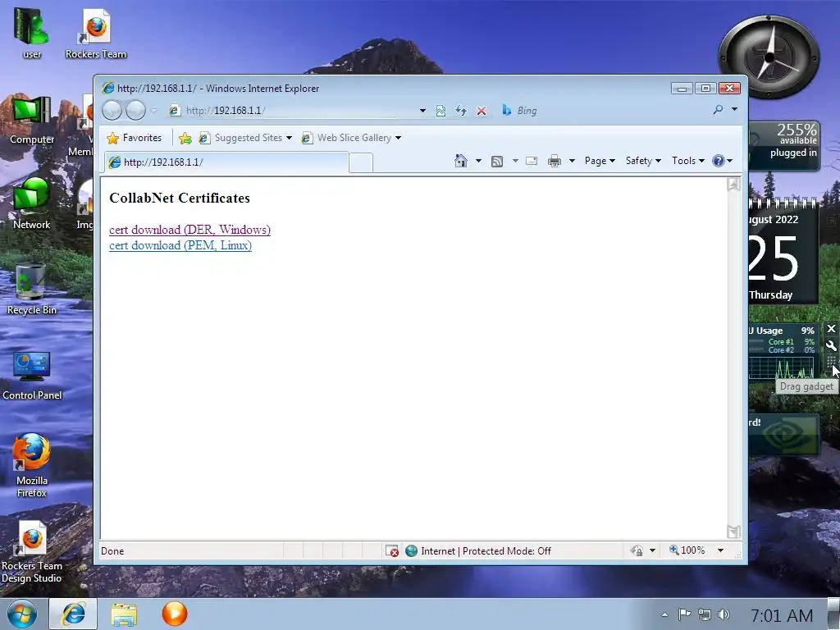Click the Read Mail icon
Image resolution: width=840 pixels, height=630 pixels.
coord(532,161)
